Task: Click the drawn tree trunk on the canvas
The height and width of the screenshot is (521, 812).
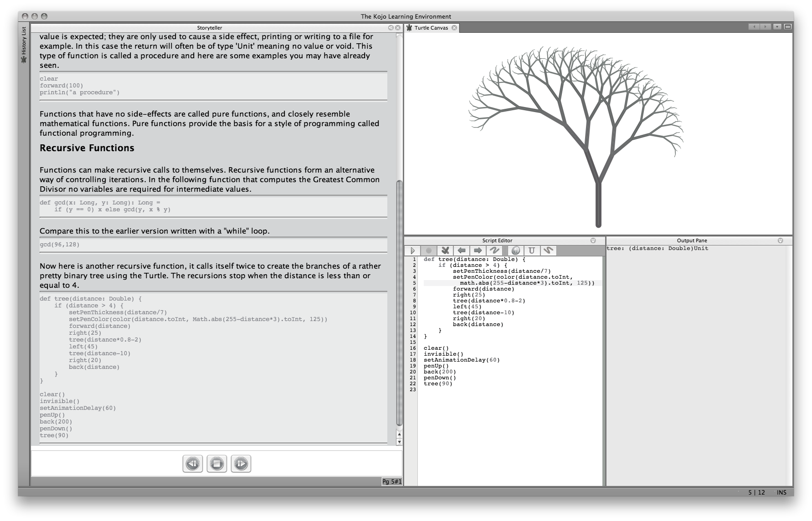Action: [x=598, y=204]
